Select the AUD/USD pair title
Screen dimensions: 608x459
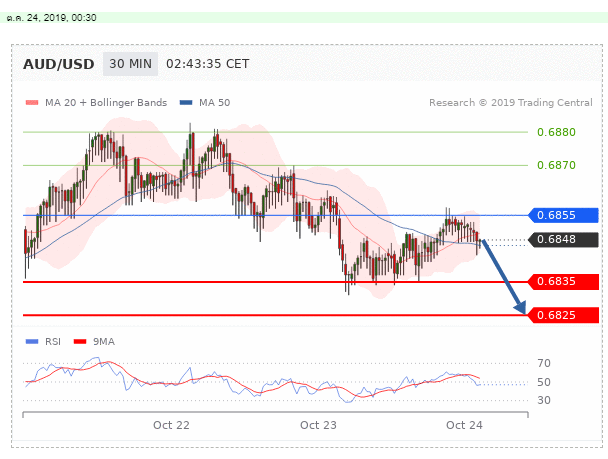coord(59,64)
